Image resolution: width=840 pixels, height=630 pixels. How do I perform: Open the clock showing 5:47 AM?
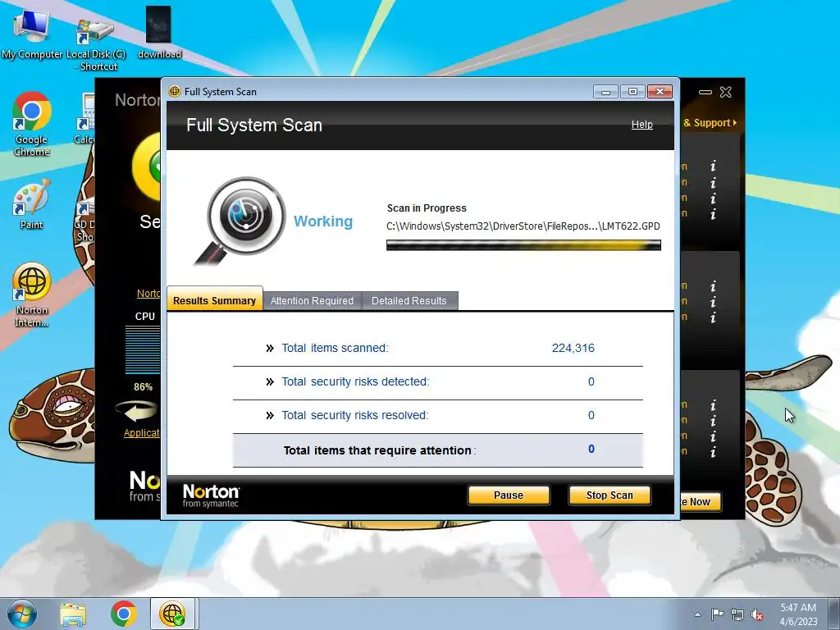pyautogui.click(x=798, y=614)
